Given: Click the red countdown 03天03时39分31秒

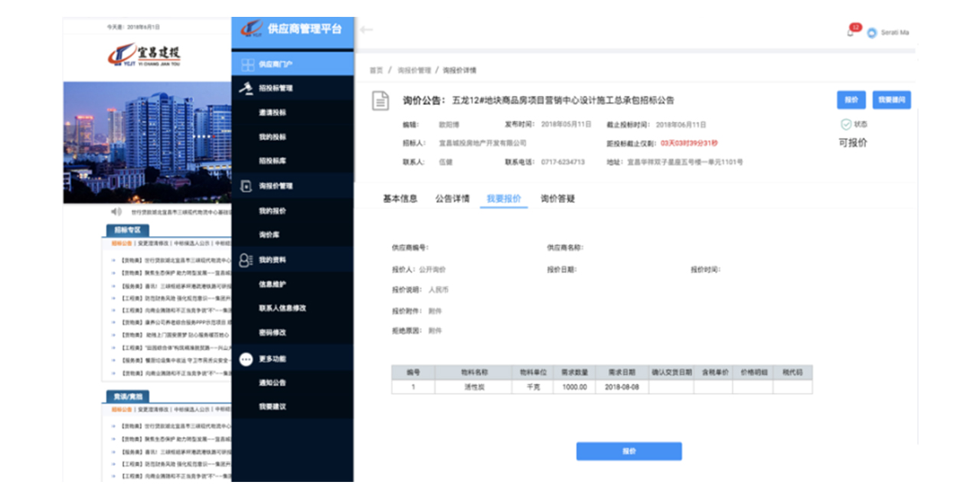Looking at the screenshot, I should 689,143.
